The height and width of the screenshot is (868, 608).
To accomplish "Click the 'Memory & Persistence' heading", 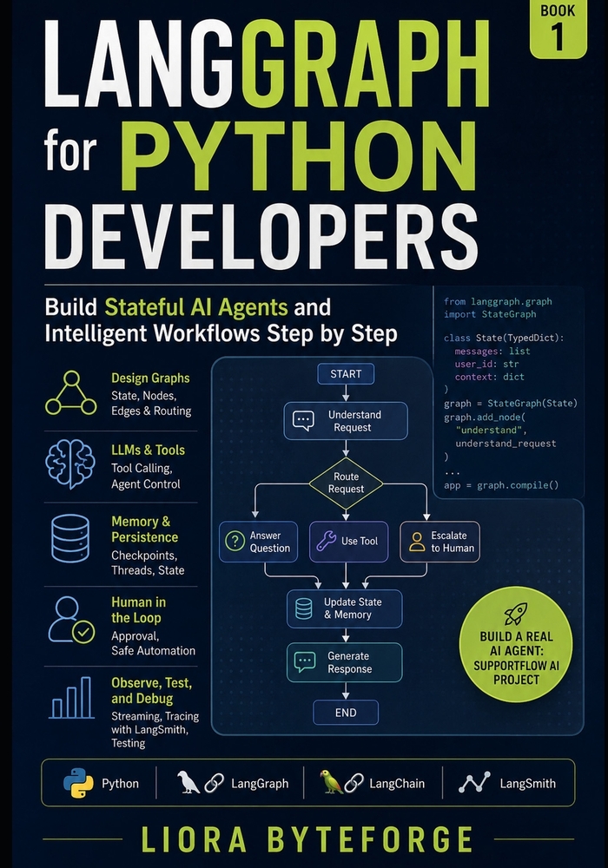I will pyautogui.click(x=144, y=529).
